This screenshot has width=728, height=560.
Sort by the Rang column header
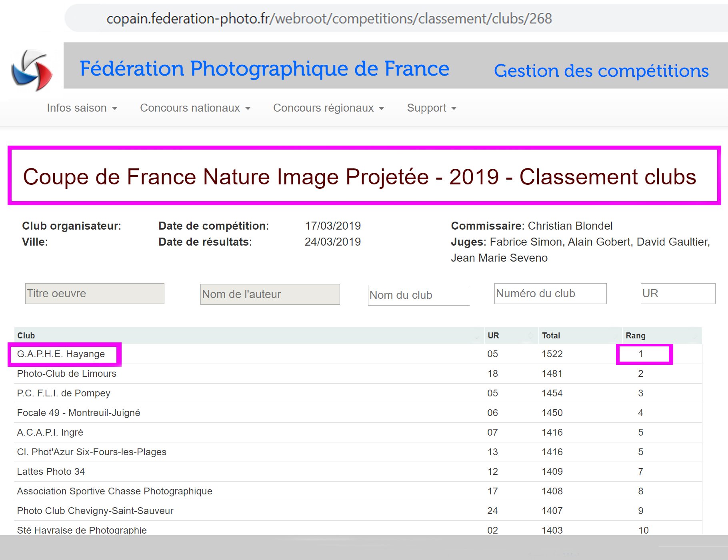[635, 336]
